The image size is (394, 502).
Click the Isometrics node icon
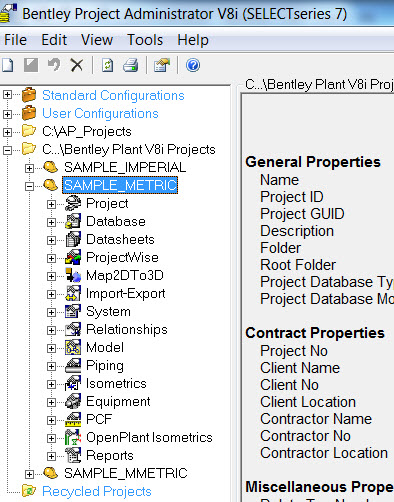[x=73, y=383]
